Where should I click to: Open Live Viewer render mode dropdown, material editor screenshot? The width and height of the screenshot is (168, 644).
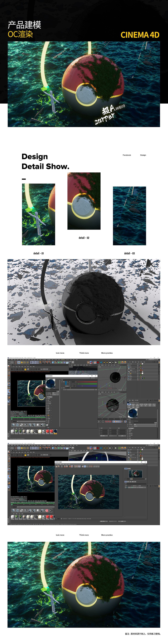pos(45,369)
